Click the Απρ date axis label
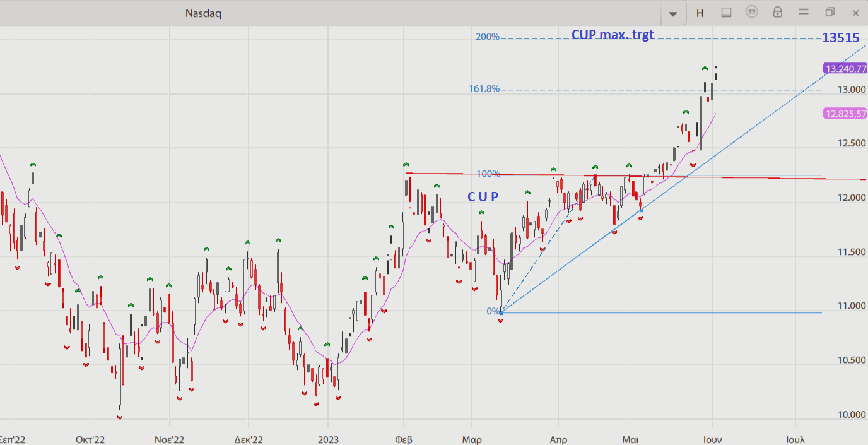868x445 pixels. [x=558, y=439]
